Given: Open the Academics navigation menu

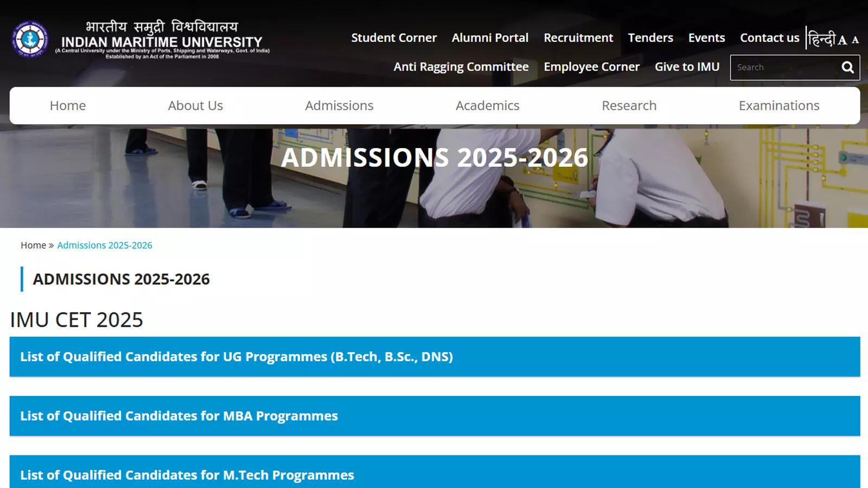Looking at the screenshot, I should (x=487, y=106).
